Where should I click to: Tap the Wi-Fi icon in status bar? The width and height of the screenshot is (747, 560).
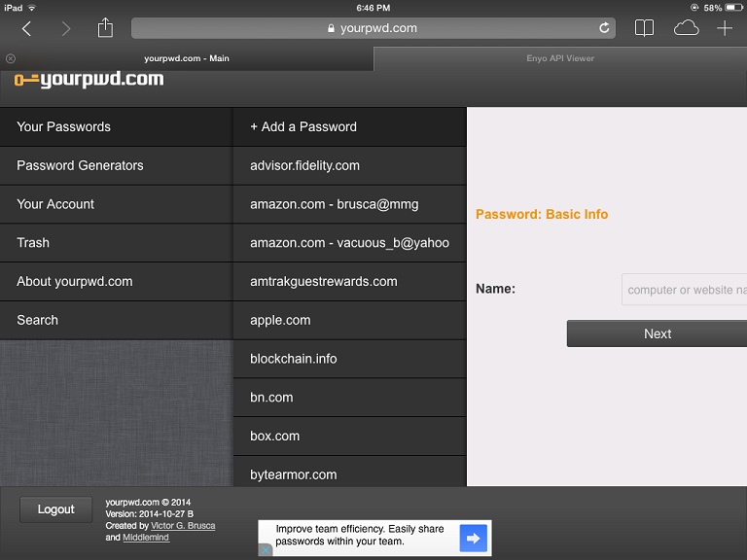point(32,8)
